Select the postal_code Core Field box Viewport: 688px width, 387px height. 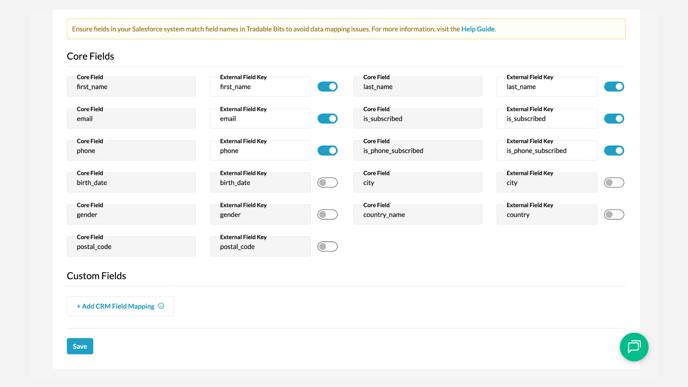131,247
